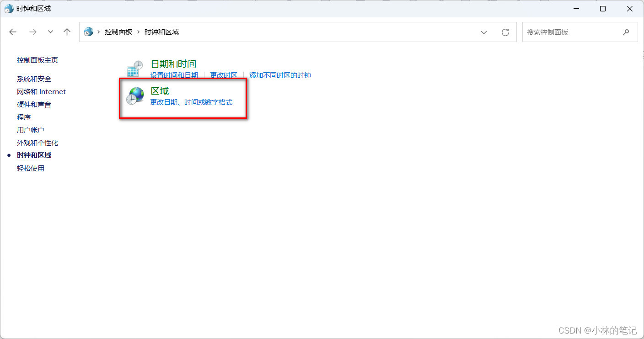Open the 日期和时间 clock icon
This screenshot has width=644, height=339.
tap(134, 68)
